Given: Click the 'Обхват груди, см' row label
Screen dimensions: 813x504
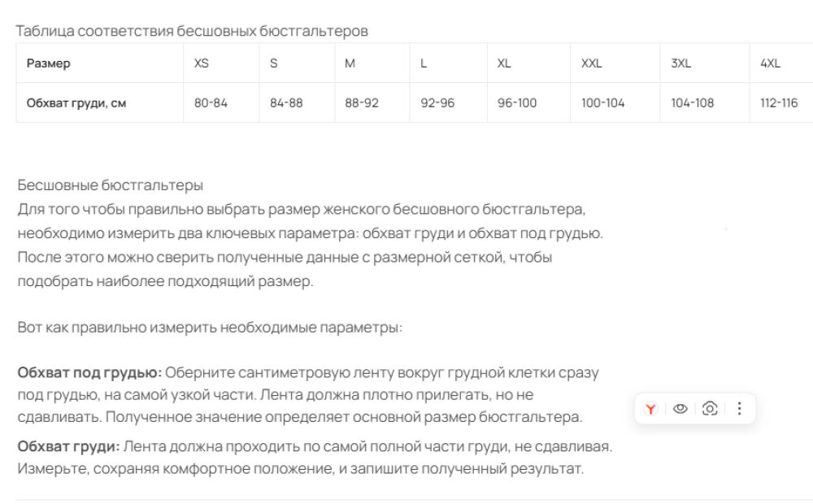Looking at the screenshot, I should tap(76, 102).
